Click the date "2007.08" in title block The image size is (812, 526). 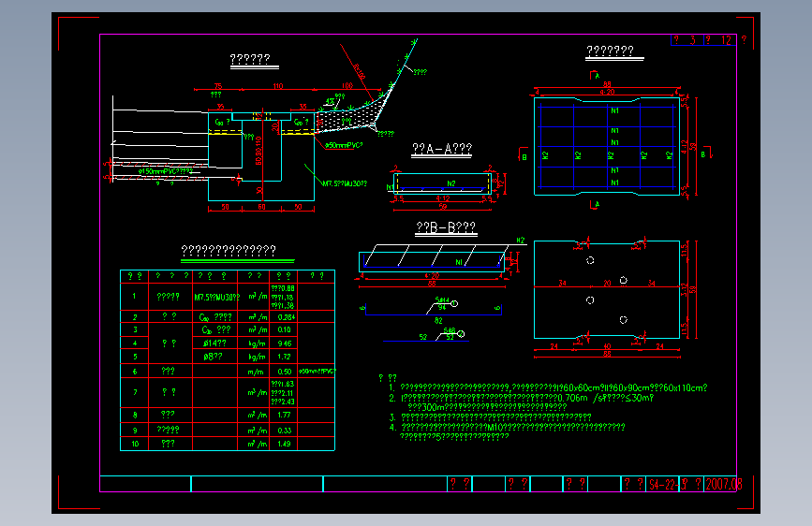tap(723, 484)
